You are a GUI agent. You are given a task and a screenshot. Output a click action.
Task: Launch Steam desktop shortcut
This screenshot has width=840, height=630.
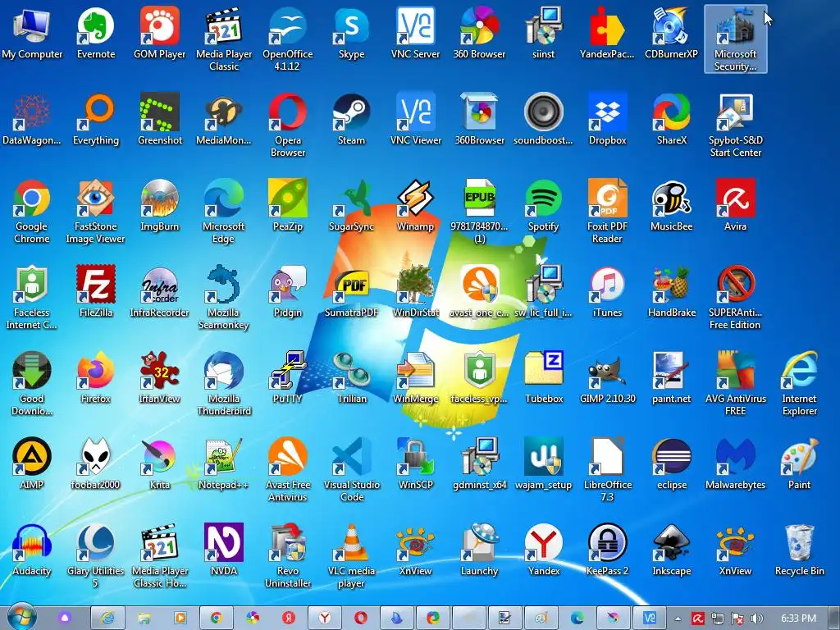pos(351,120)
